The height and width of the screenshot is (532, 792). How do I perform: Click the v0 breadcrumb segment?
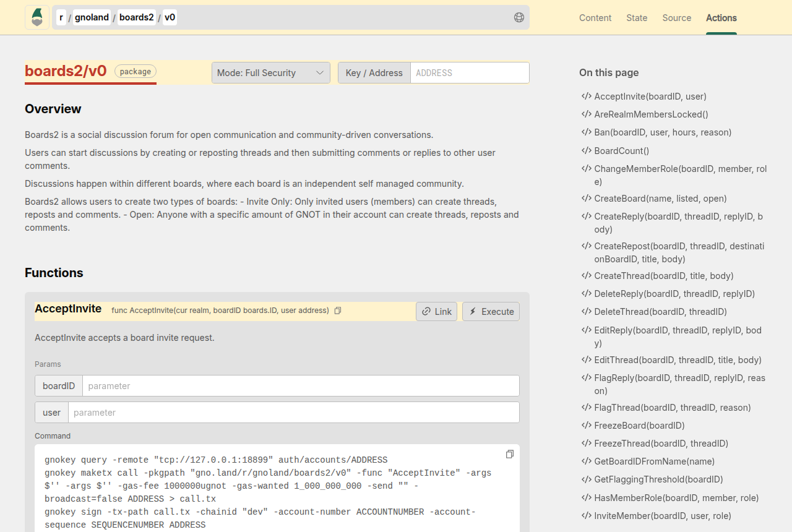point(170,17)
